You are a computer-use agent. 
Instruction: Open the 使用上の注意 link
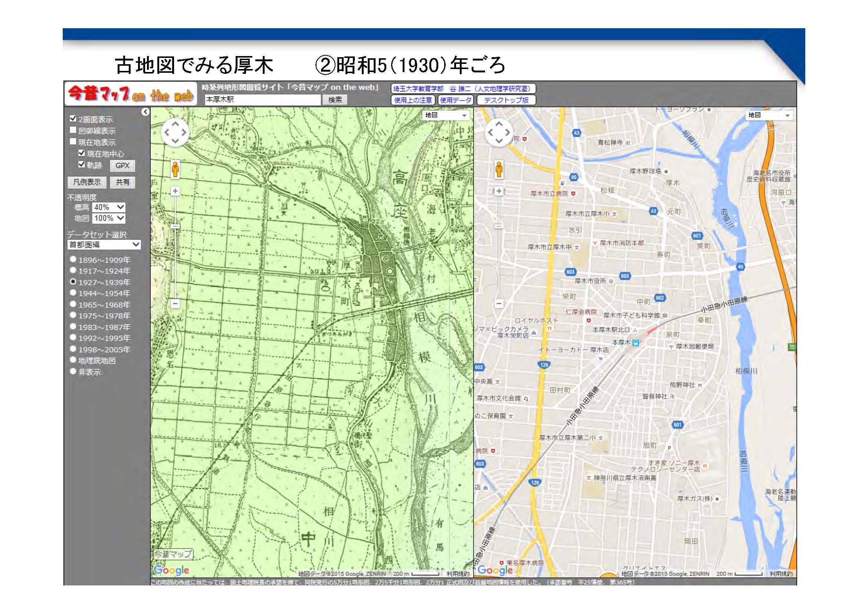tap(413, 100)
